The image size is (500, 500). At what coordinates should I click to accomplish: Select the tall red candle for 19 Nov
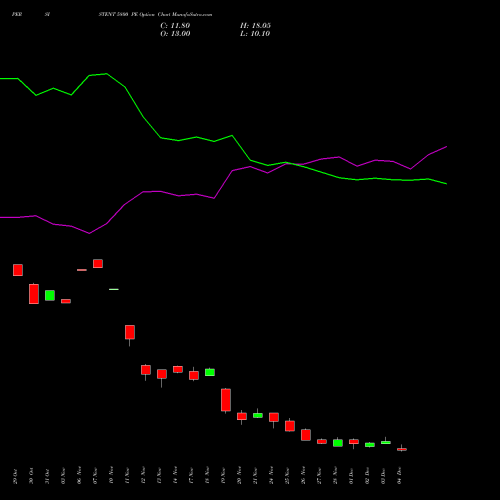[x=226, y=400]
